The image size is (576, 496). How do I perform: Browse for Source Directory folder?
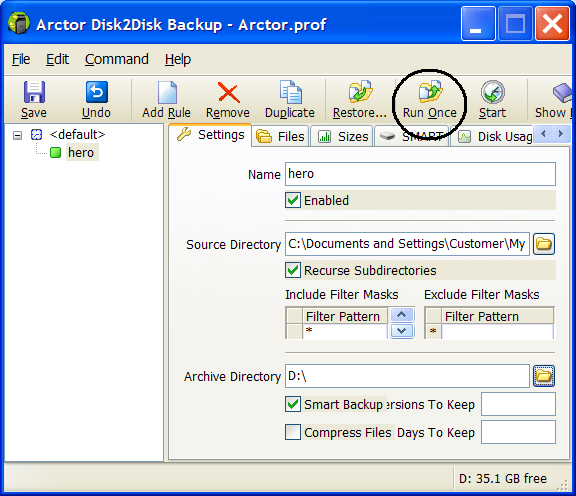click(544, 244)
